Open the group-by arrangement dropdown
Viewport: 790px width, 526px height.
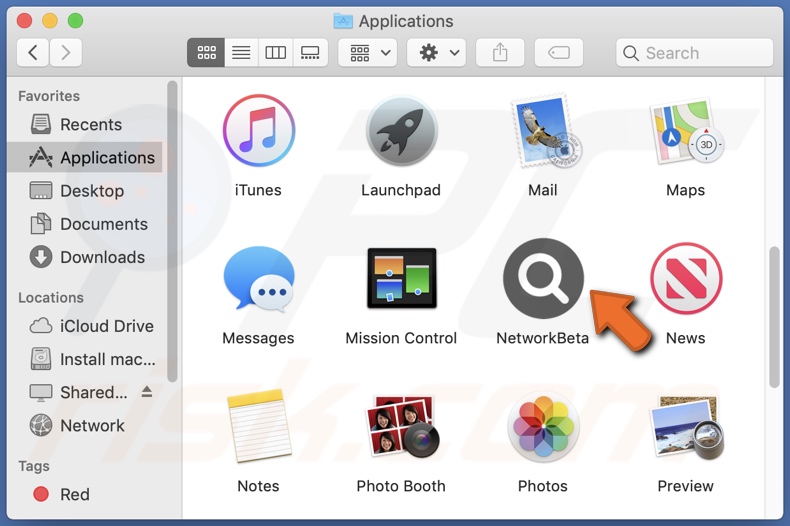coord(368,52)
